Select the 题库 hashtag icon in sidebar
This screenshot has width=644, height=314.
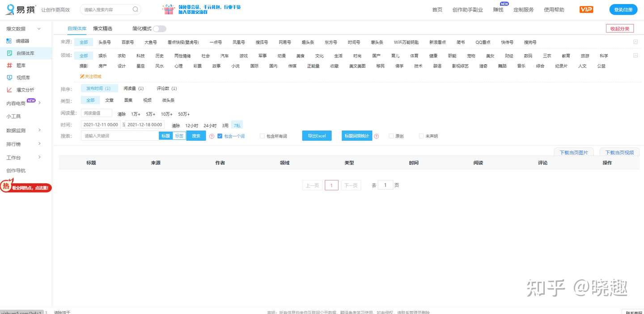point(9,65)
